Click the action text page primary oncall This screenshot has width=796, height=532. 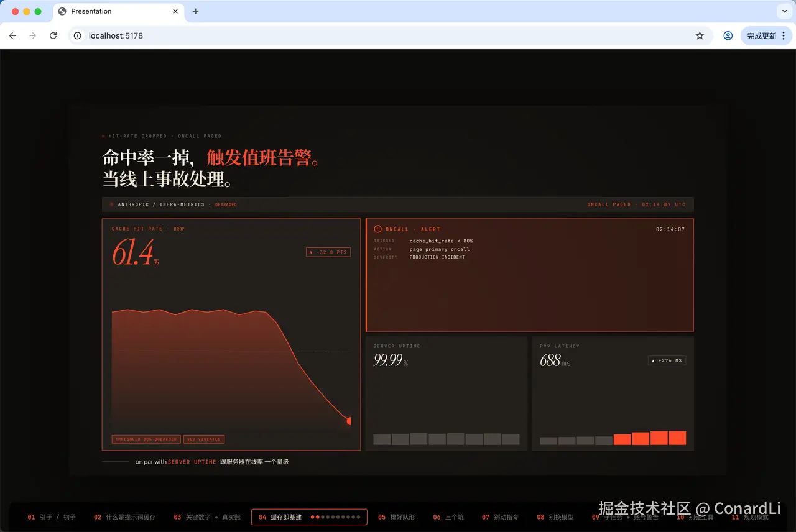[x=440, y=249]
